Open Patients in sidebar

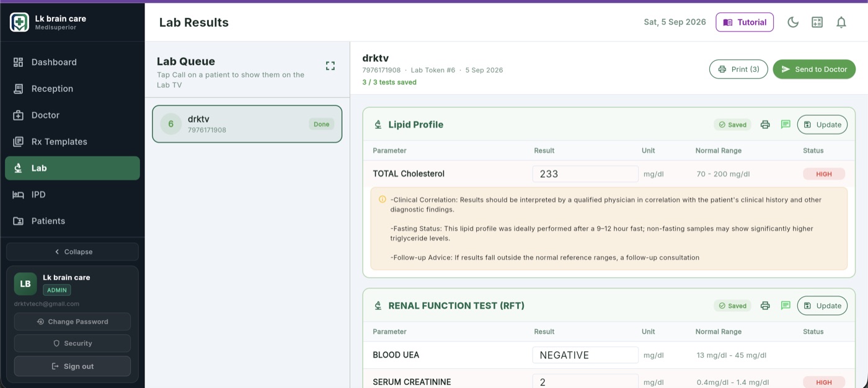coord(73,221)
